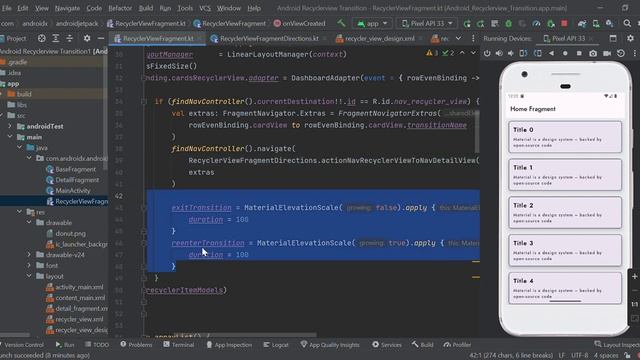Select MainActivity in project tree
This screenshot has width=640, height=360.
pyautogui.click(x=73, y=191)
